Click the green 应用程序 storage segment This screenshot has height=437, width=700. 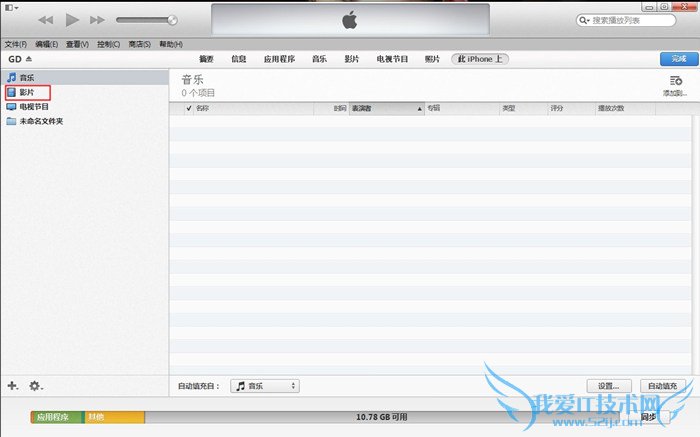coord(58,417)
